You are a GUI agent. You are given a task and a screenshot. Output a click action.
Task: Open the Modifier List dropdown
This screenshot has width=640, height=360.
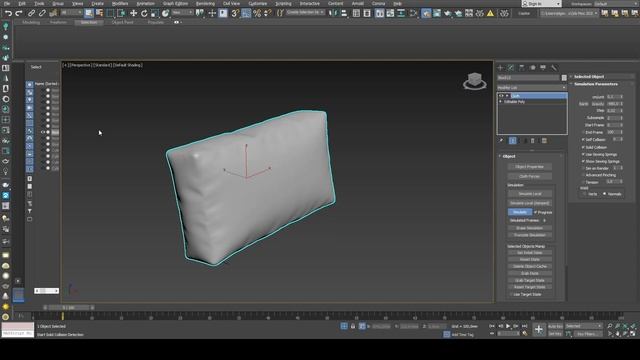tap(532, 87)
